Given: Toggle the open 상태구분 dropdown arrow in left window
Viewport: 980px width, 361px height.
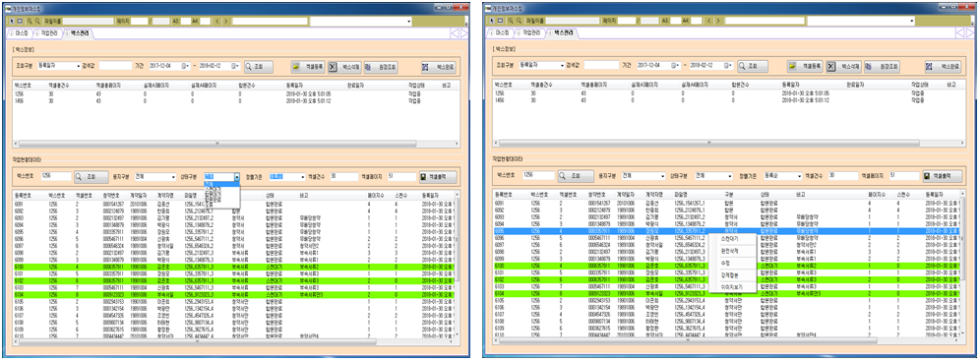Looking at the screenshot, I should tap(237, 177).
